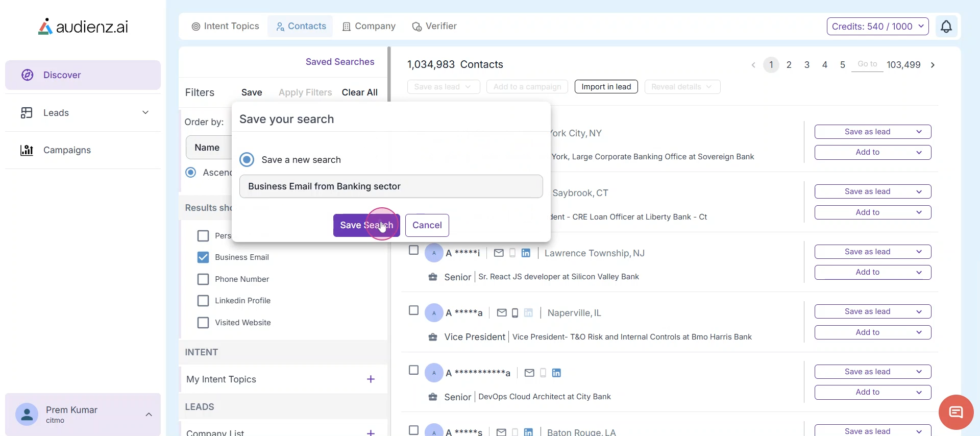Screen dimensions: 980x436
Task: Open Add to dropdown for Liberty Bank contact
Action: click(x=873, y=212)
